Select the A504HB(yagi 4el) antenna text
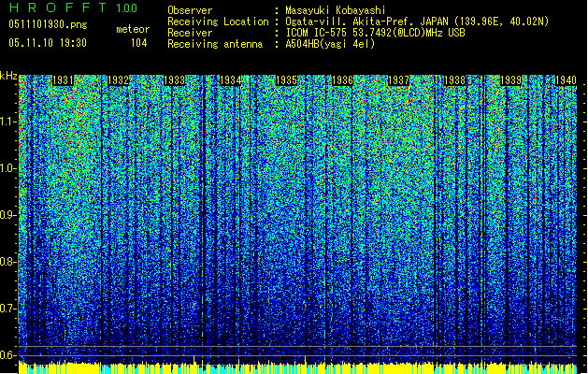Screen dimensions: 588x374 [330, 44]
